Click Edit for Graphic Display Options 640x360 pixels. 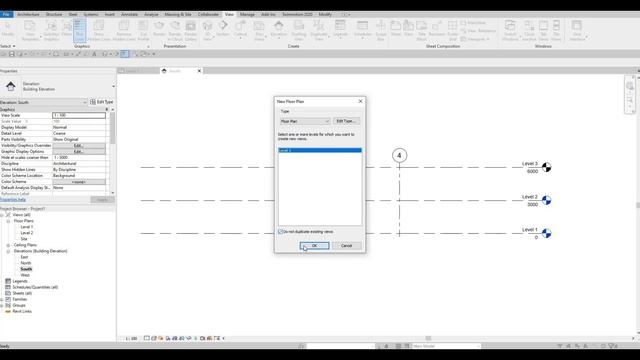(79, 151)
